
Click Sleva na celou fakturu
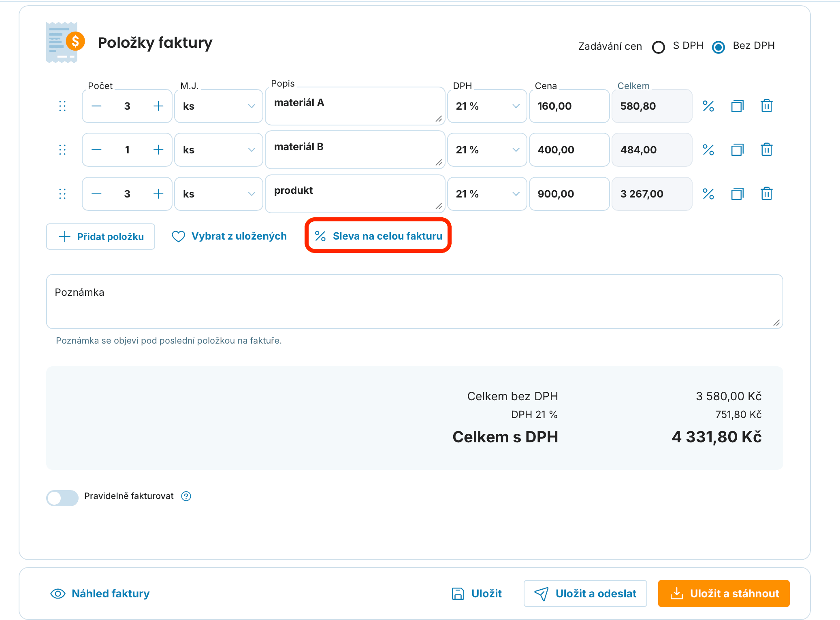378,236
